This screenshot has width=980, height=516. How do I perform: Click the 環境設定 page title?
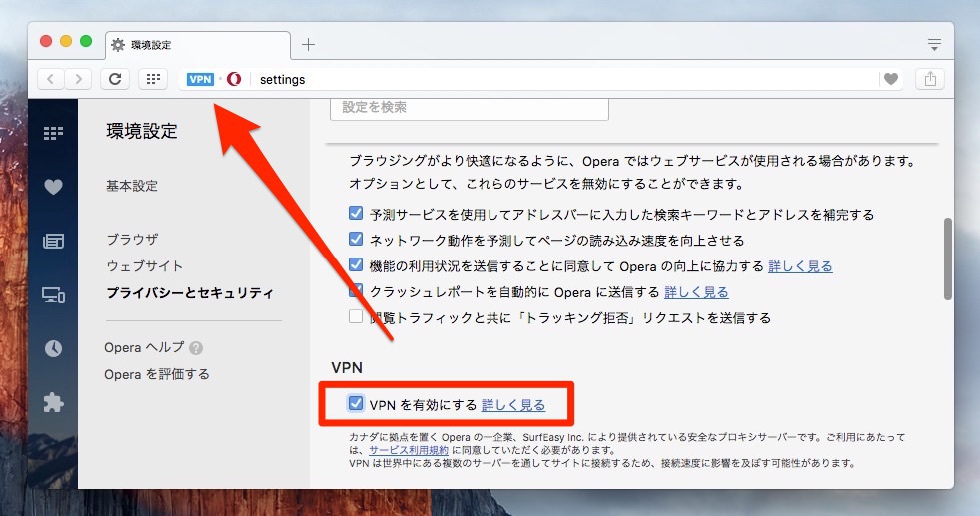point(142,131)
